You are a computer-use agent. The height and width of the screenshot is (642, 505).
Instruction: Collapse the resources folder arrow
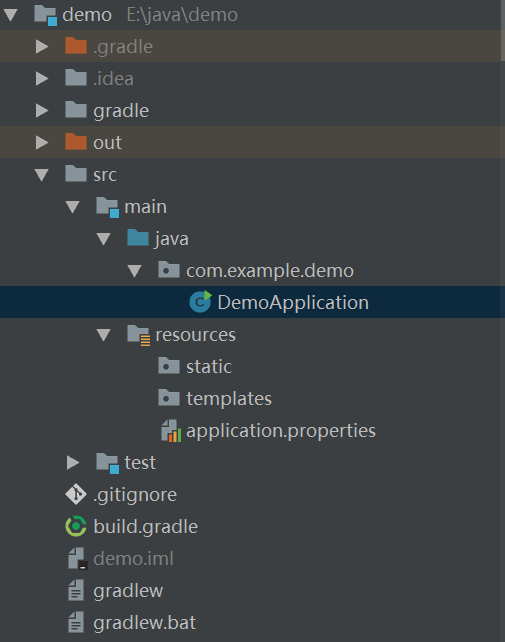[x=104, y=335]
